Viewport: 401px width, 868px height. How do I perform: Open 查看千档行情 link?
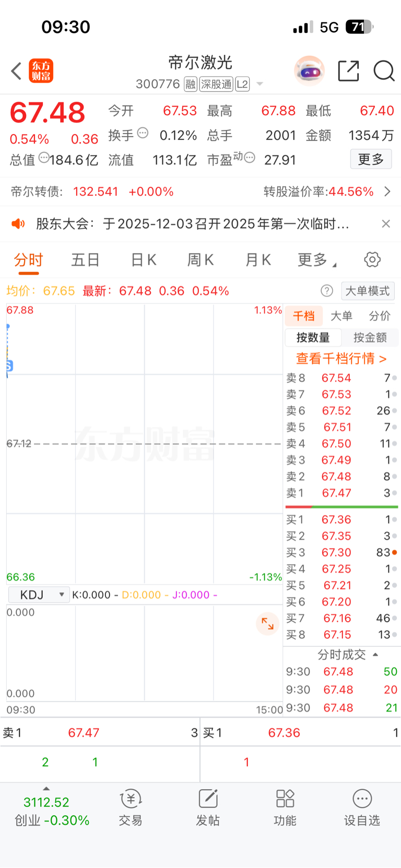coord(341,359)
